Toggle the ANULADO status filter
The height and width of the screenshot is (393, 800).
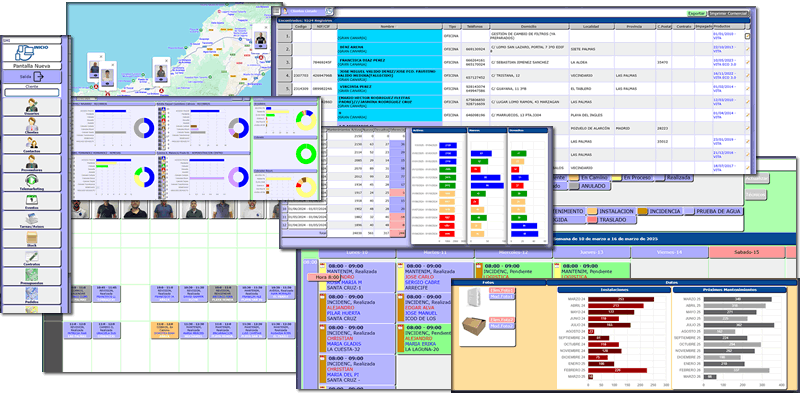tap(590, 186)
